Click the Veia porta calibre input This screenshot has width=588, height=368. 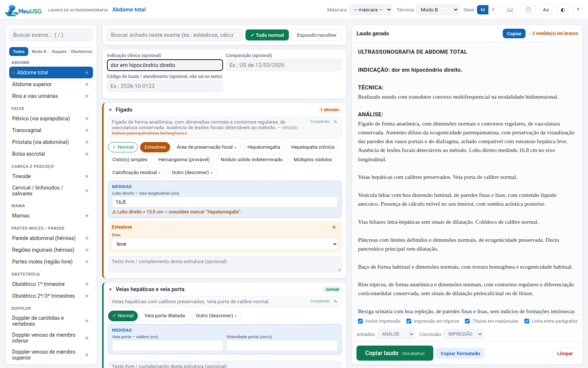pos(168,346)
